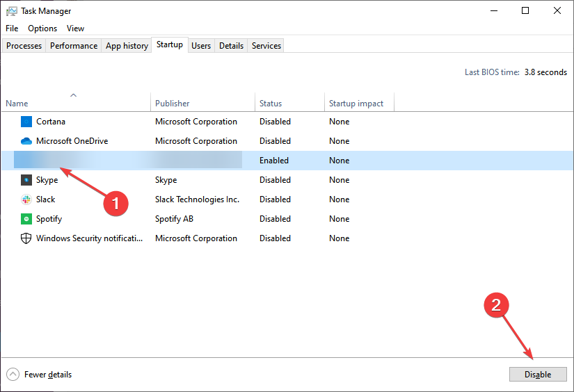574x392 pixels.
Task: Click the Spotify AB publisher cell
Action: point(174,219)
